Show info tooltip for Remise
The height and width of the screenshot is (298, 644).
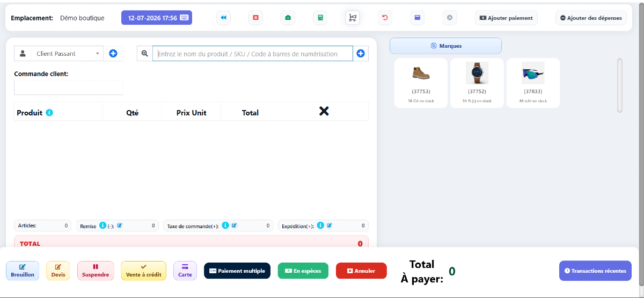click(x=103, y=226)
